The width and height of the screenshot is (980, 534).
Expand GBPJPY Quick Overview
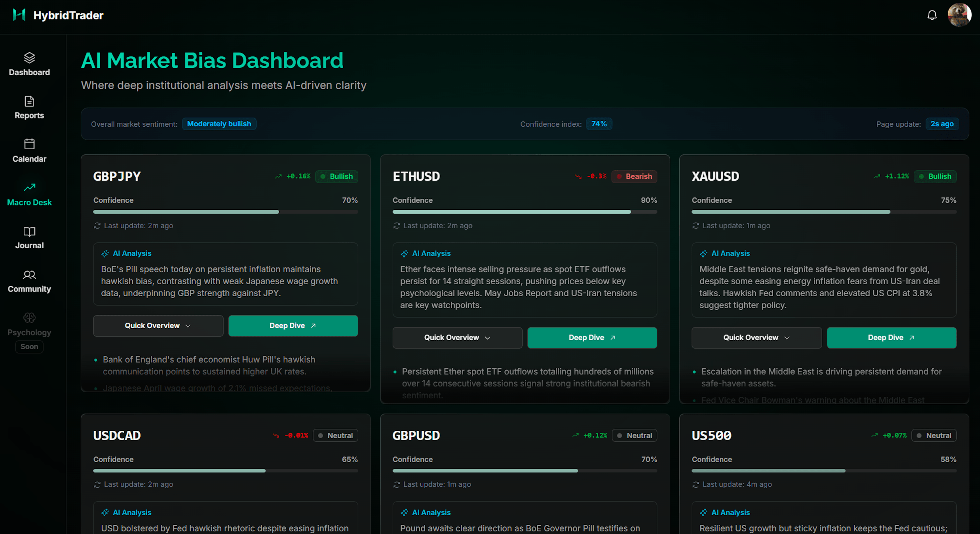[158, 325]
